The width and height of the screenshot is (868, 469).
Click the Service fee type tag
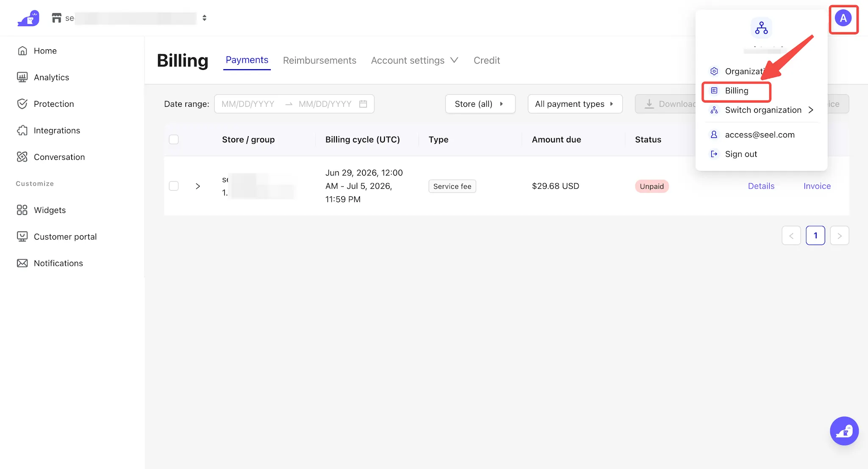(452, 186)
